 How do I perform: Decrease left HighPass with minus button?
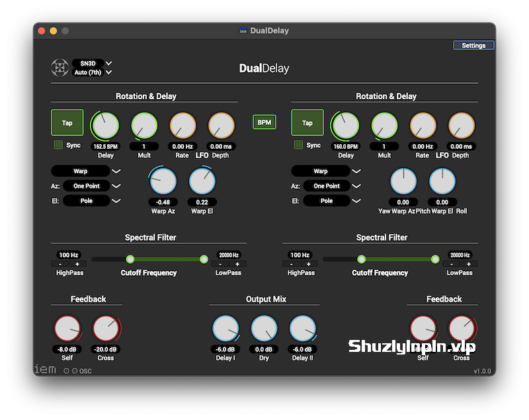(60, 264)
